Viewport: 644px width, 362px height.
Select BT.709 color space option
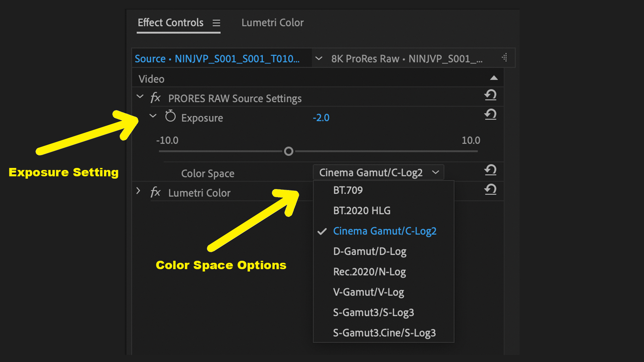tap(348, 190)
